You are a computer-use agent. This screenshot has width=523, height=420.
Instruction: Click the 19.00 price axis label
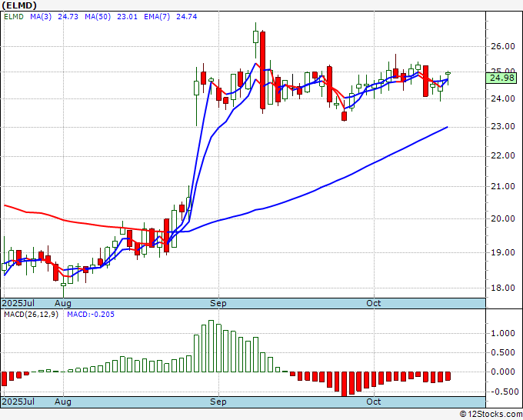click(503, 252)
